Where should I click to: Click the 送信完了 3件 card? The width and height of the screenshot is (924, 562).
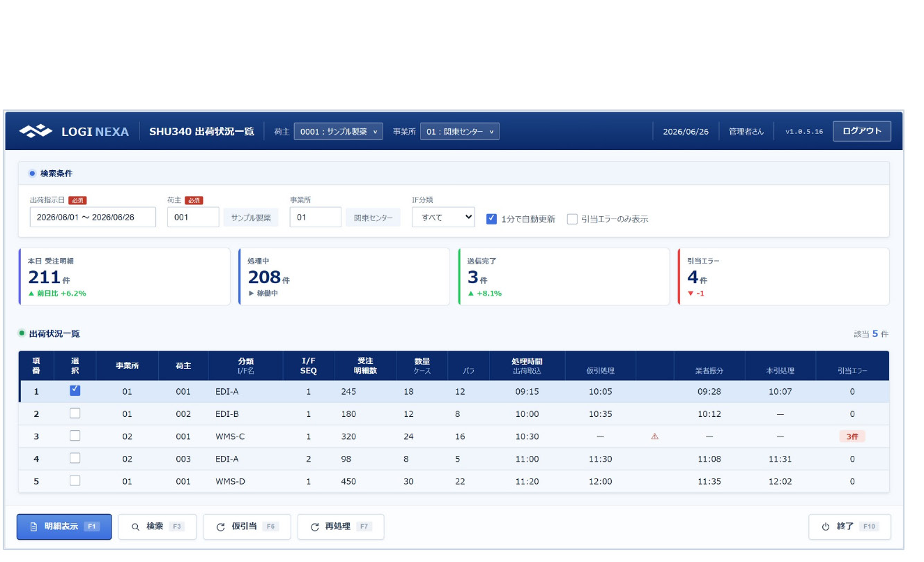click(x=564, y=277)
